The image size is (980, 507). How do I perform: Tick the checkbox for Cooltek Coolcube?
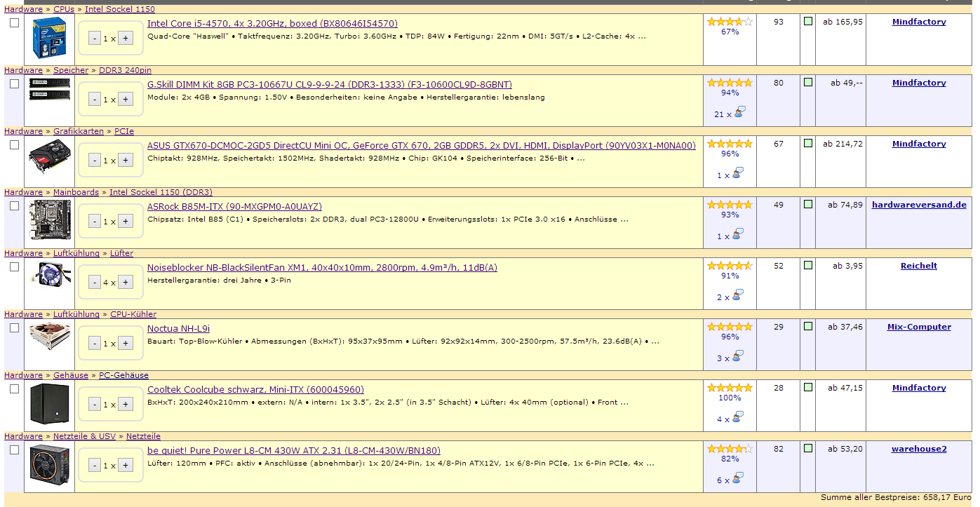[x=14, y=388]
